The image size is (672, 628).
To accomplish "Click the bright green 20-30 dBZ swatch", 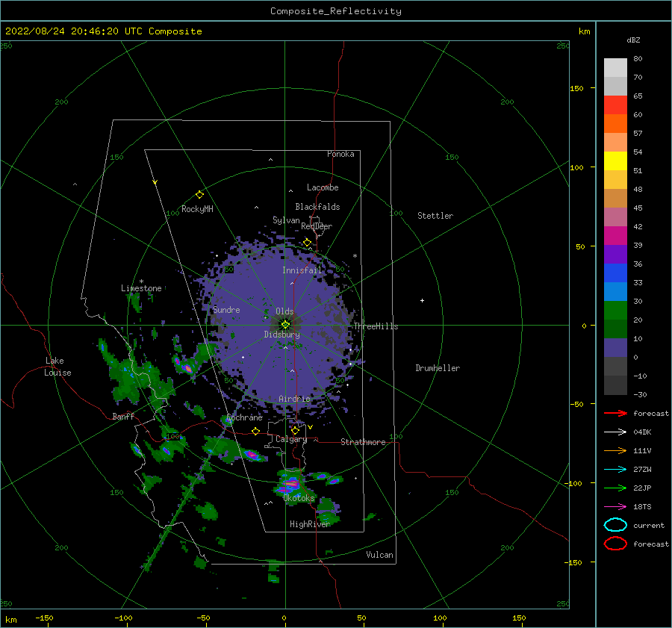I will pos(615,311).
